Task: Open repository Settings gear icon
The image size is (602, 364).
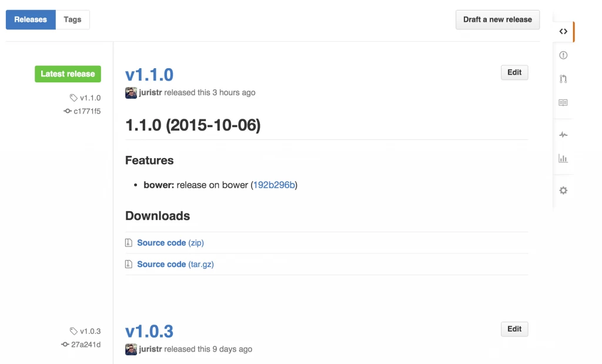Action: point(563,191)
